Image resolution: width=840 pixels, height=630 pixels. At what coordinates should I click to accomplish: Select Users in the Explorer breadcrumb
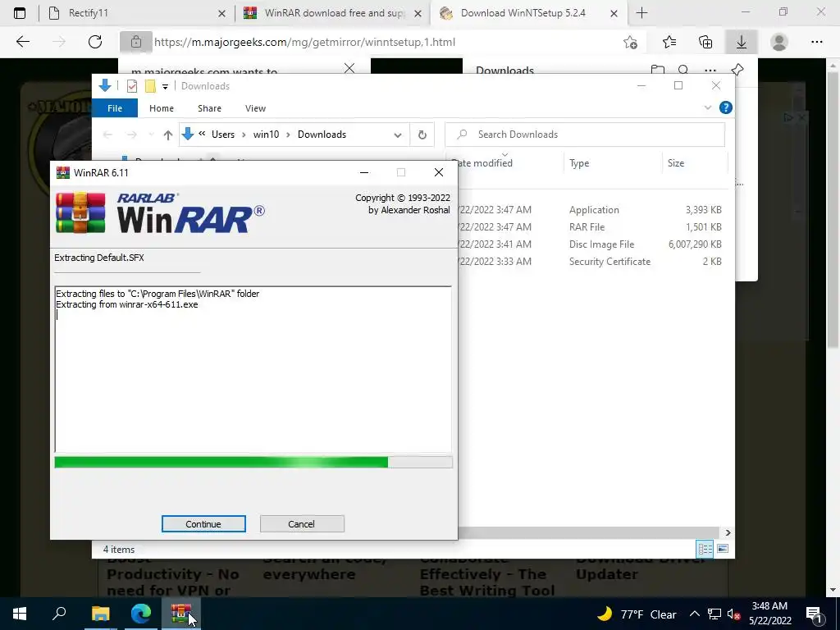click(x=223, y=135)
